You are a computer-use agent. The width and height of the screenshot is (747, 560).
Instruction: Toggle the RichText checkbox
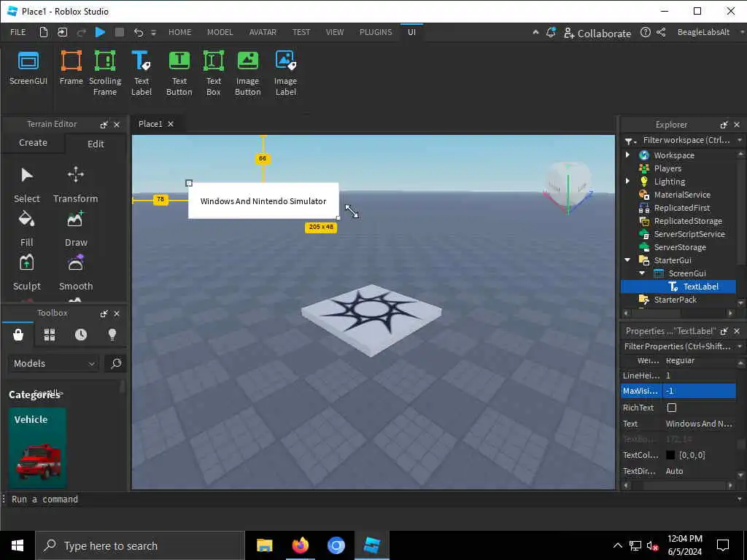point(672,408)
